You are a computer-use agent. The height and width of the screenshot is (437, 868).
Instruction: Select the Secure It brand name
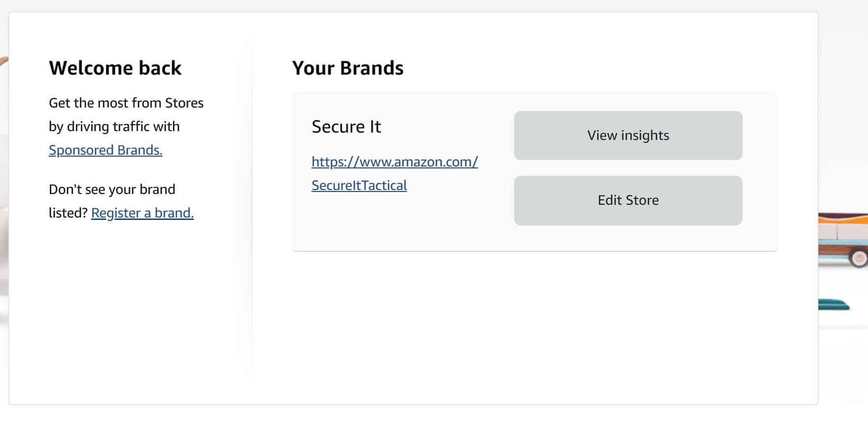click(x=346, y=127)
